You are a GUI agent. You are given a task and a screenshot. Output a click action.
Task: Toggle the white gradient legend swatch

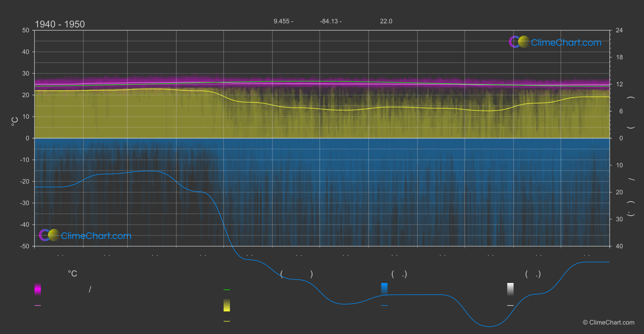pyautogui.click(x=510, y=289)
